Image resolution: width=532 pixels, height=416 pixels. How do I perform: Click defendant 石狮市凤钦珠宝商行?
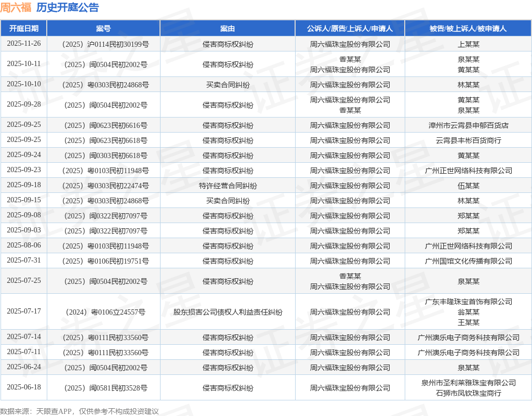coord(468,393)
